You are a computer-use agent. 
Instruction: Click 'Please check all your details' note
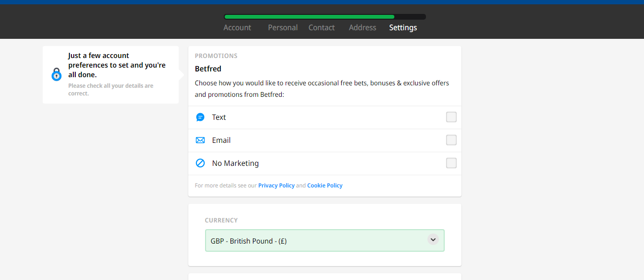click(x=111, y=90)
